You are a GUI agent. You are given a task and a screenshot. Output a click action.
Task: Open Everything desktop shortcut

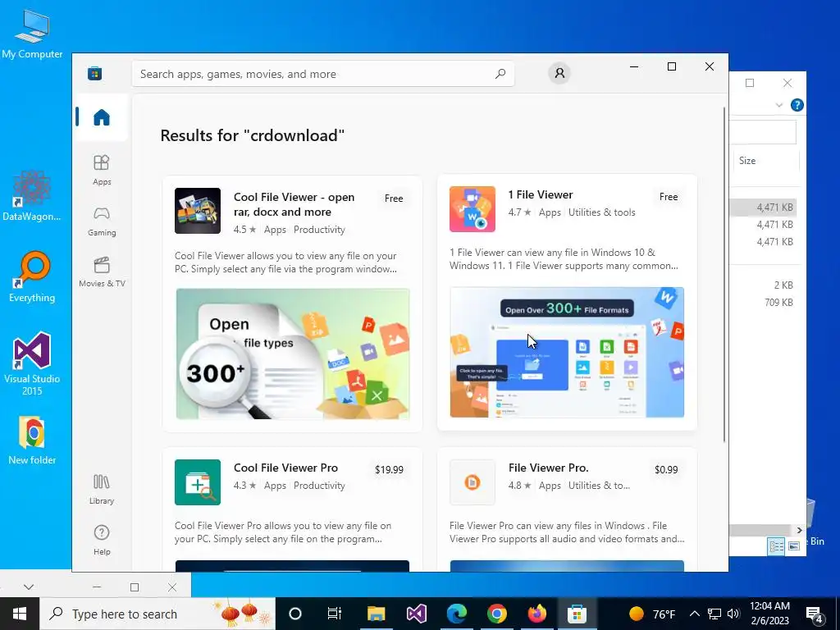(32, 277)
